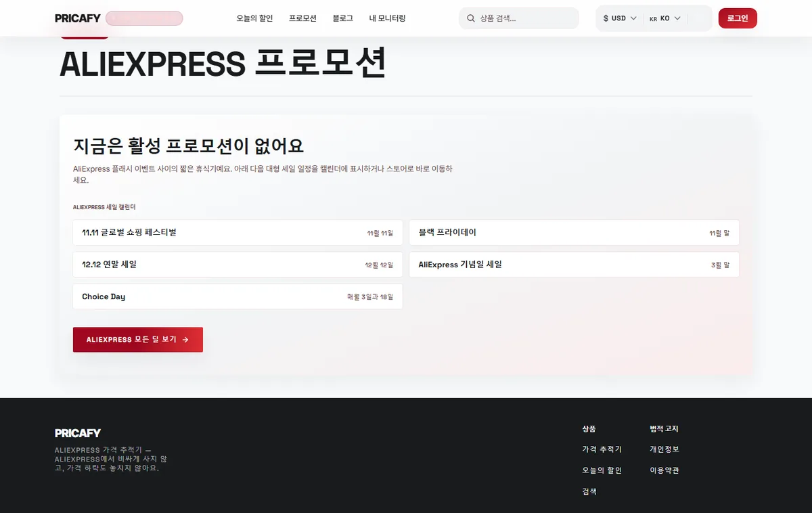Click the 매월 3일과 18일 date text
This screenshot has height=513, width=812.
point(370,297)
